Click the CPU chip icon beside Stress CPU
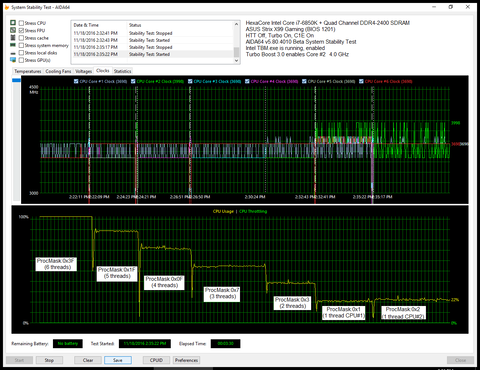480x370 pixels. [13, 23]
